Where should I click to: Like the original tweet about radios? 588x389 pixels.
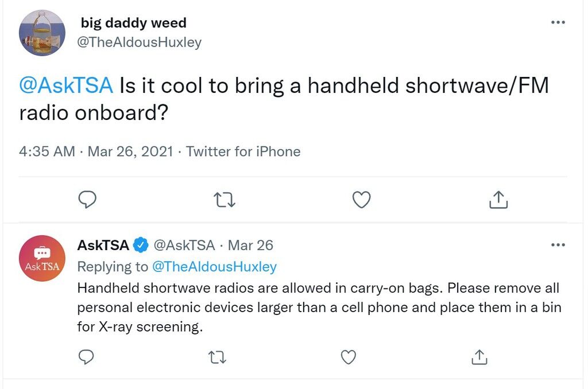point(362,199)
